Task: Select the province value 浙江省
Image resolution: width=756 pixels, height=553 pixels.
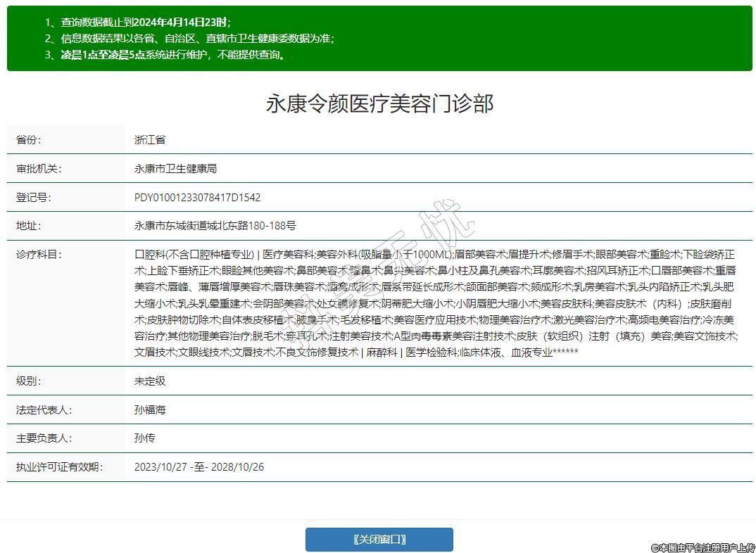Action: coord(150,140)
